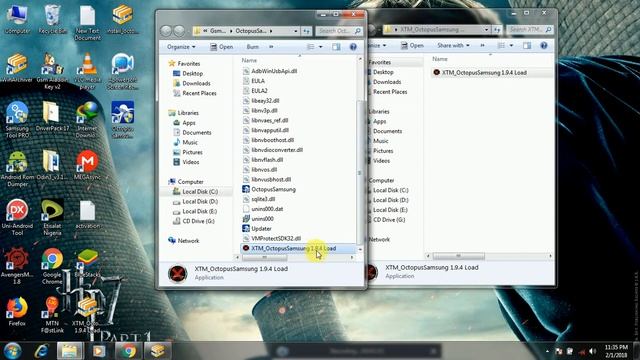This screenshot has height=360, width=640.
Task: Go back in the left Explorer window
Action: click(x=166, y=31)
